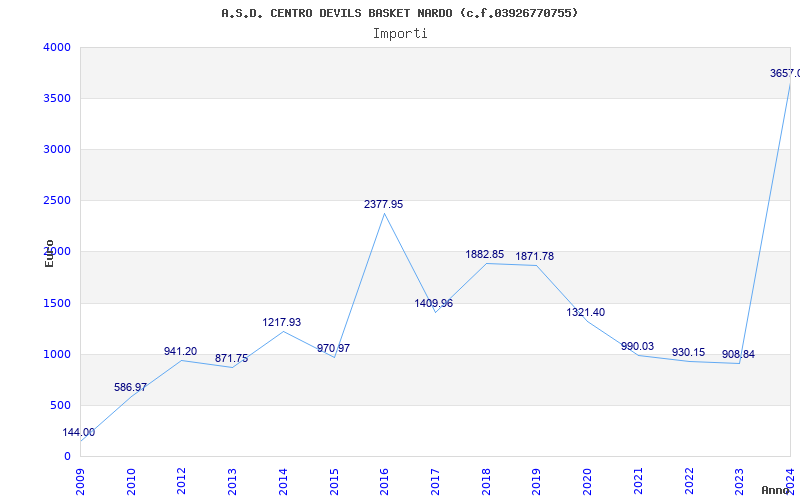
Task: Click the 2500 y-axis tick label
Action: [57, 201]
